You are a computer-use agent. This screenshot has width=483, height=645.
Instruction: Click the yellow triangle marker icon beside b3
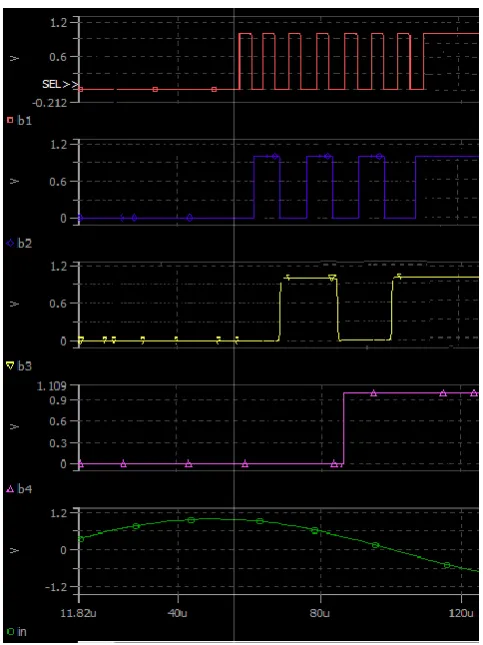pos(10,365)
